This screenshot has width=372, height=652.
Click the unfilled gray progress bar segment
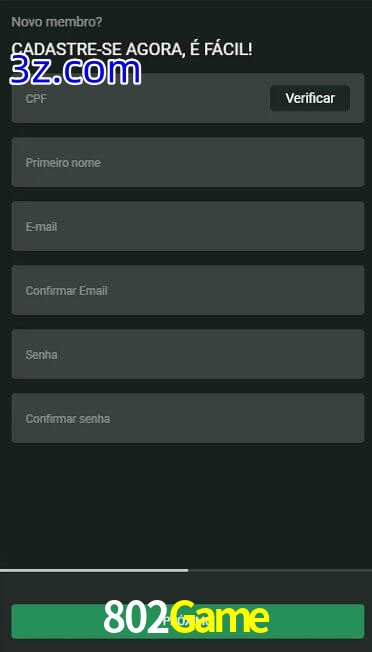(280, 570)
